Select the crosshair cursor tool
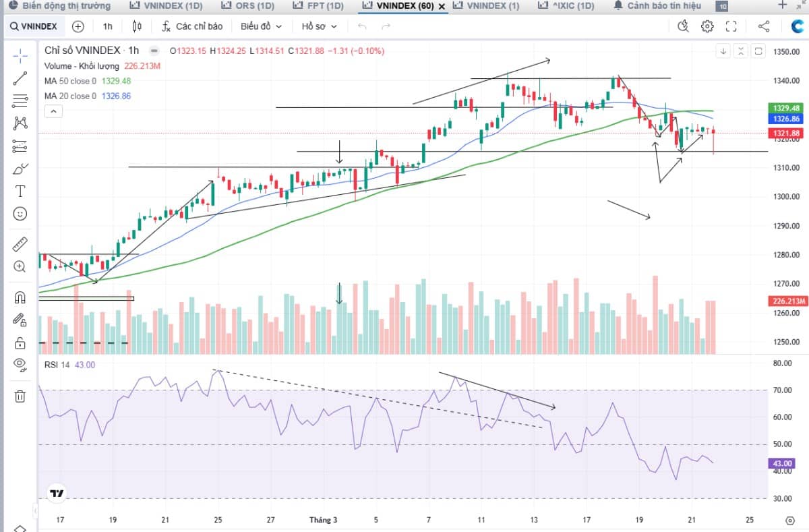 [x=20, y=55]
